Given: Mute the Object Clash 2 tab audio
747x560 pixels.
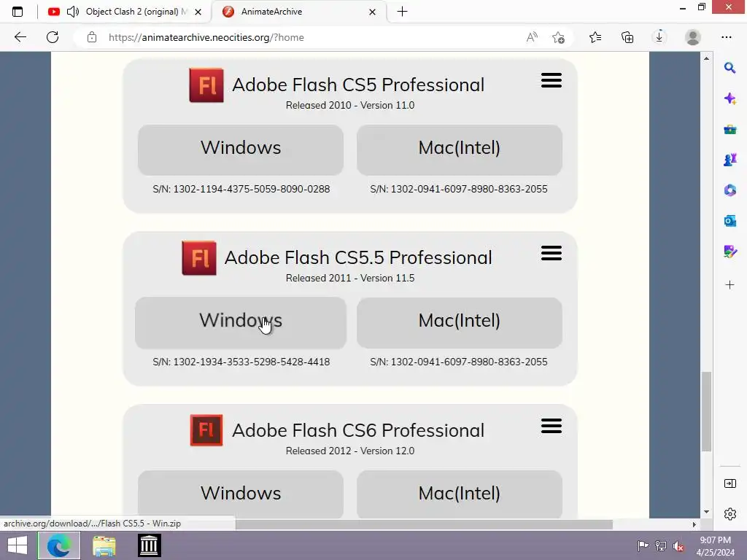Looking at the screenshot, I should 73,12.
